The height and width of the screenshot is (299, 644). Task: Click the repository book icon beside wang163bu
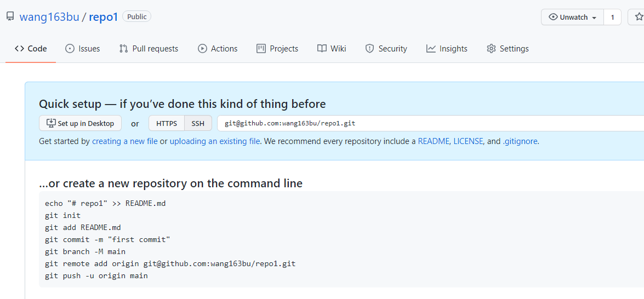(x=10, y=16)
